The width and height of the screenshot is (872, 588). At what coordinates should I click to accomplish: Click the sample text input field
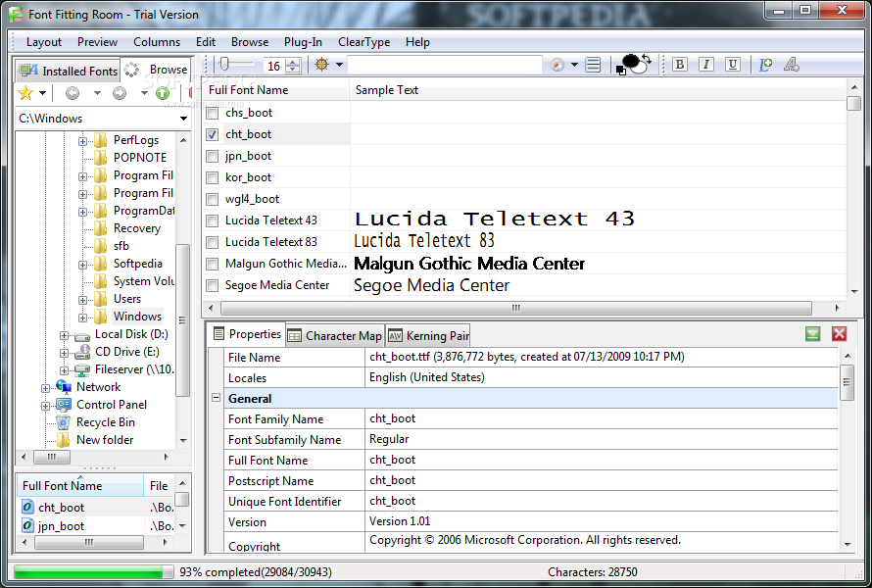[x=445, y=65]
